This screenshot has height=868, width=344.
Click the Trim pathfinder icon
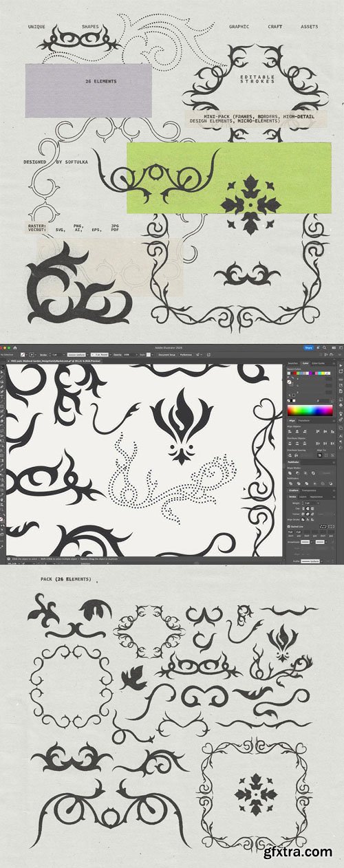(299, 484)
